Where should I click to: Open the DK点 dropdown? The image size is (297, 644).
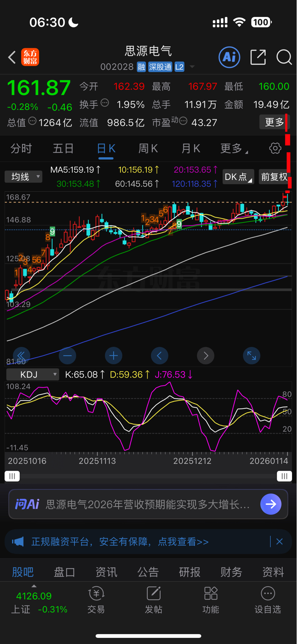[x=238, y=177]
